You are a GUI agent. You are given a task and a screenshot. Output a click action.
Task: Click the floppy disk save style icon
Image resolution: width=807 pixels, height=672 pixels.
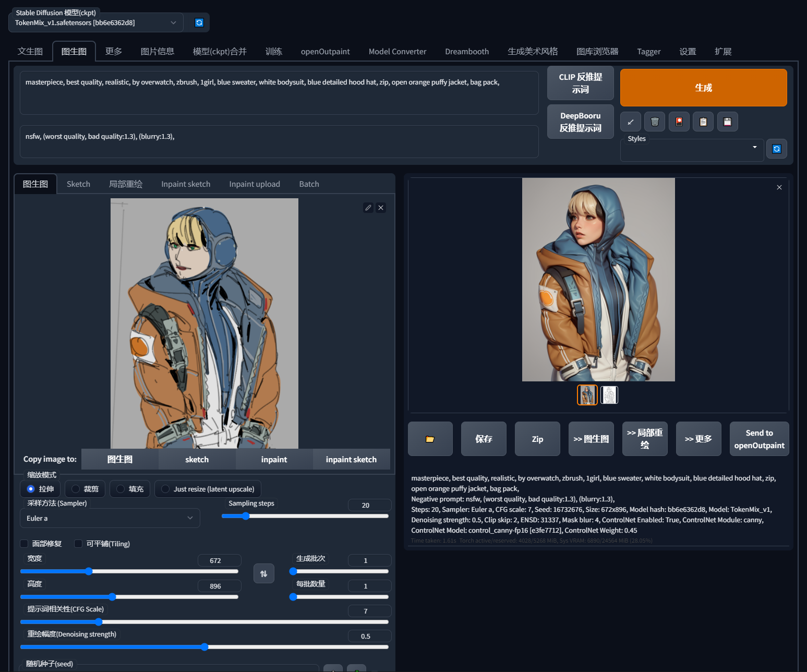[727, 122]
